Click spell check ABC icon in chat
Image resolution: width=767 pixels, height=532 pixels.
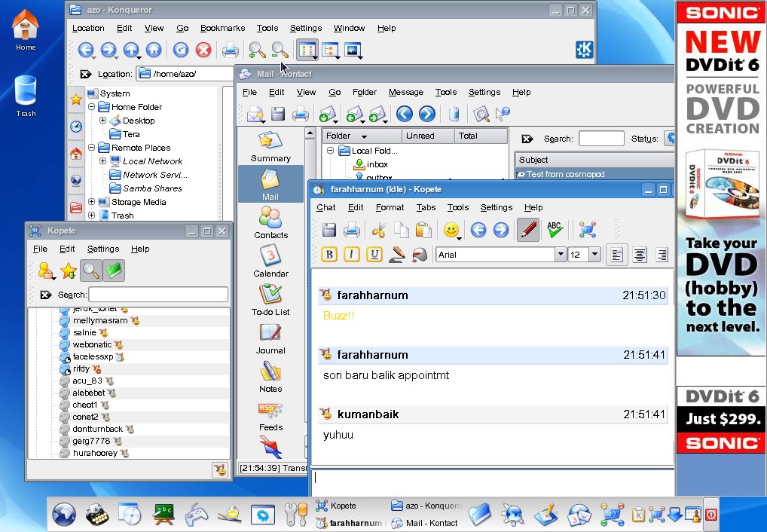555,230
